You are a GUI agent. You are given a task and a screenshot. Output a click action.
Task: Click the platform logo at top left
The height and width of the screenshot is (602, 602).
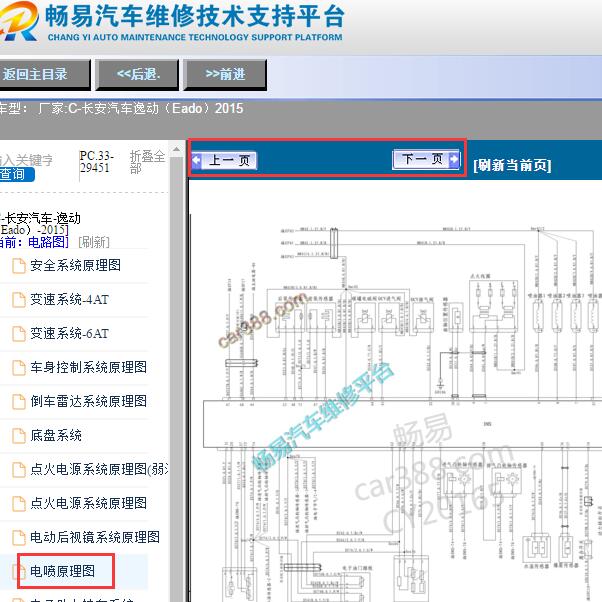[x=18, y=21]
